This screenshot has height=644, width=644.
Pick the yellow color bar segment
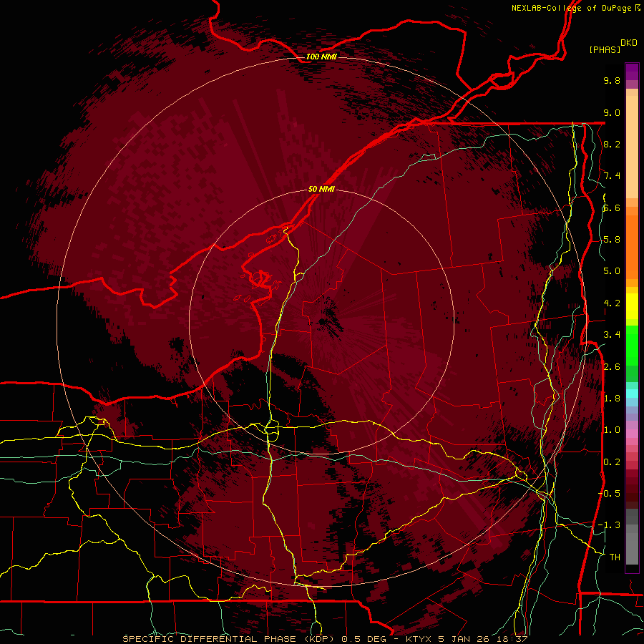(x=632, y=306)
